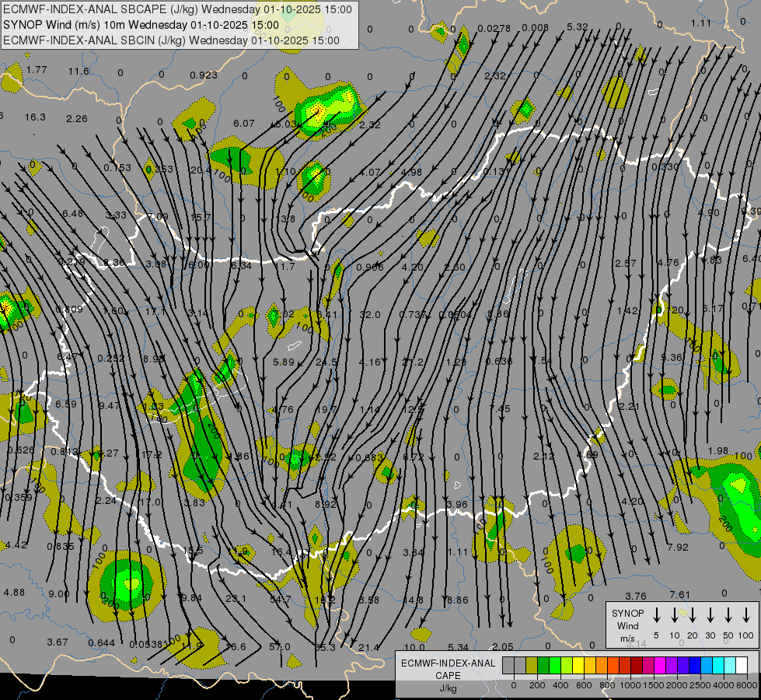Click the ECMWF-INDEX-ANAL SBCAPE title line

tap(177, 9)
